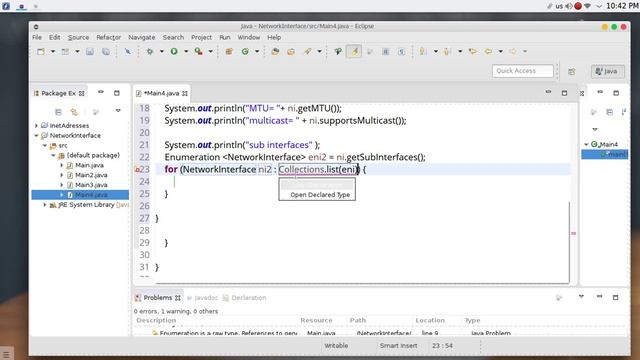Switch to the Javadoc tab
The height and width of the screenshot is (360, 640).
203,298
